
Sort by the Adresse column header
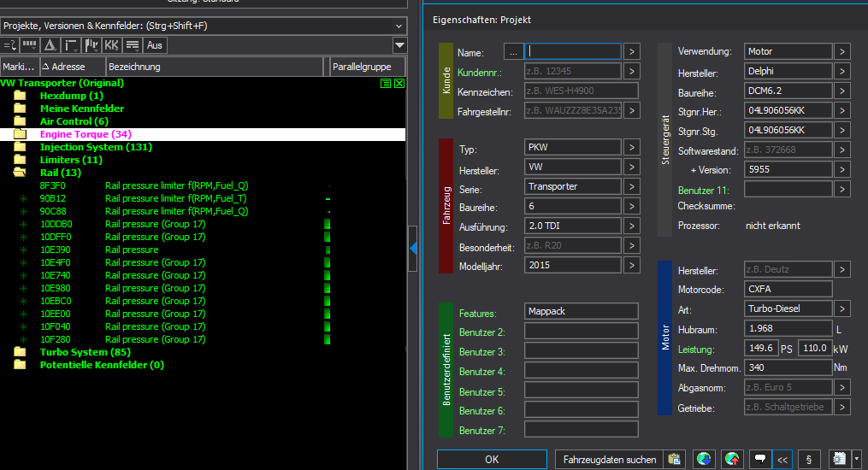[x=72, y=67]
